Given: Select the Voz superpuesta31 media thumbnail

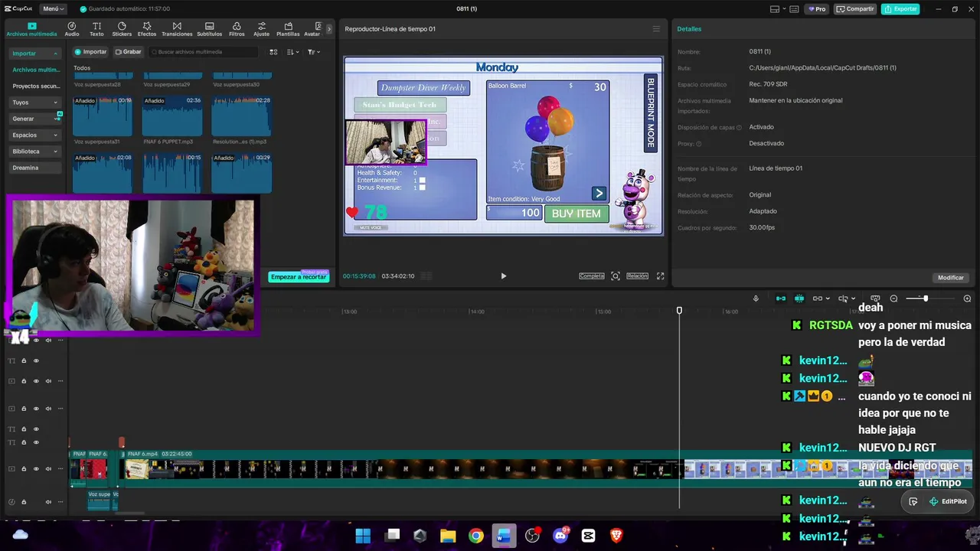Looking at the screenshot, I should [x=103, y=116].
